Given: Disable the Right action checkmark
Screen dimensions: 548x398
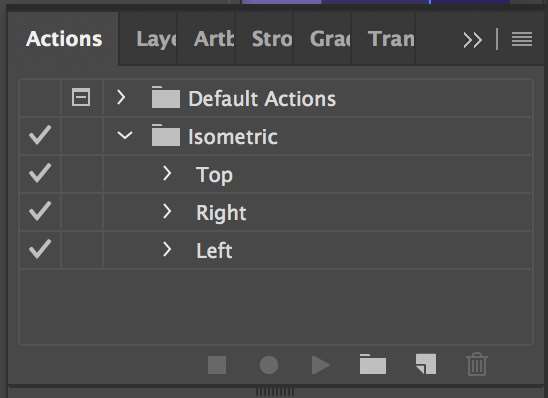Looking at the screenshot, I should coord(40,211).
